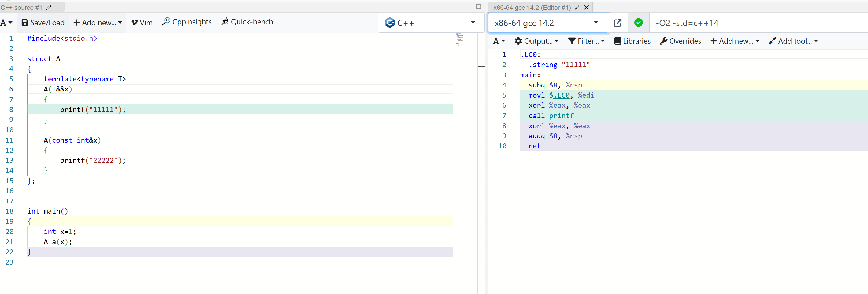The image size is (868, 294).
Task: Expand the source editor Add new menu
Action: point(98,23)
